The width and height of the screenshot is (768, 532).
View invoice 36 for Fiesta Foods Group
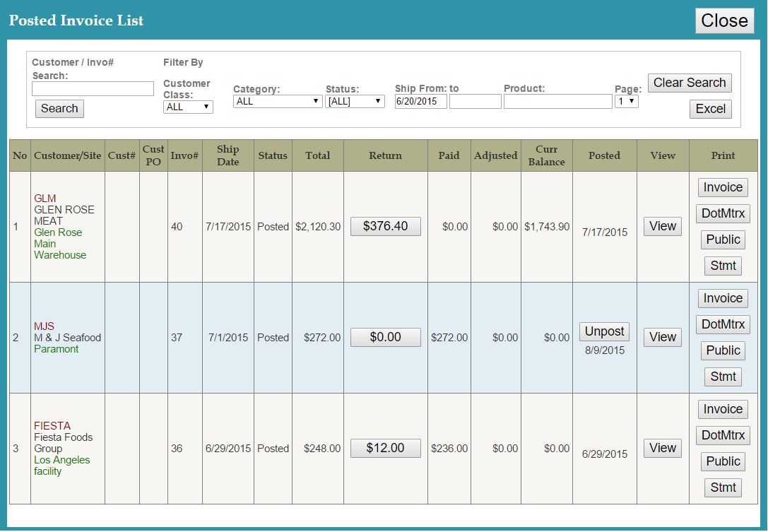(x=662, y=448)
